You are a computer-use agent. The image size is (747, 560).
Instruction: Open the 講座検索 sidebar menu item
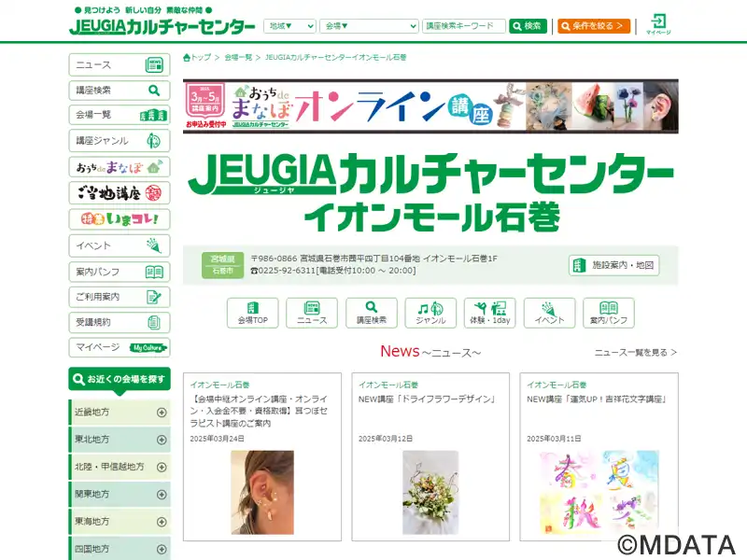coord(120,90)
